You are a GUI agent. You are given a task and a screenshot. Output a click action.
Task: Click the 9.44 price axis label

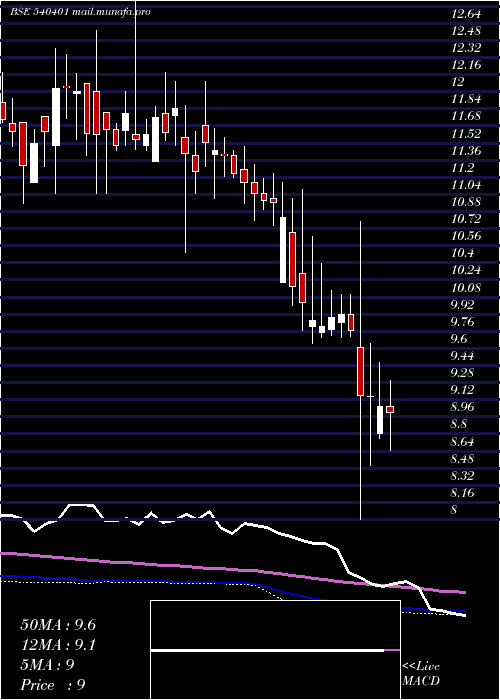click(x=463, y=356)
